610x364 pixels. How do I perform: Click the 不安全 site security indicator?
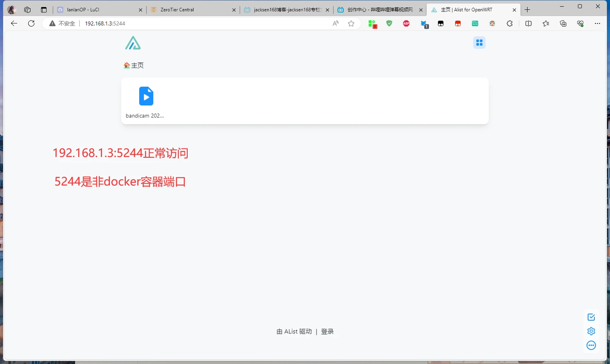click(x=62, y=24)
